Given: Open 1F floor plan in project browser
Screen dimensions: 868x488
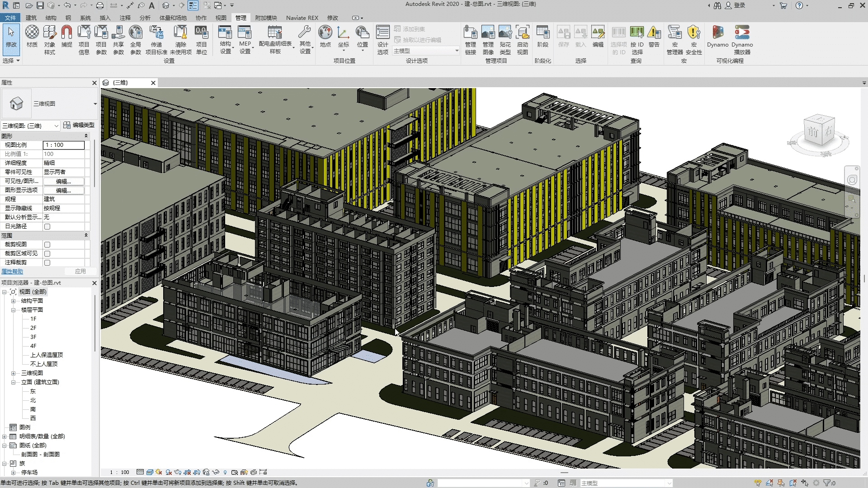Looking at the screenshot, I should click(x=33, y=319).
